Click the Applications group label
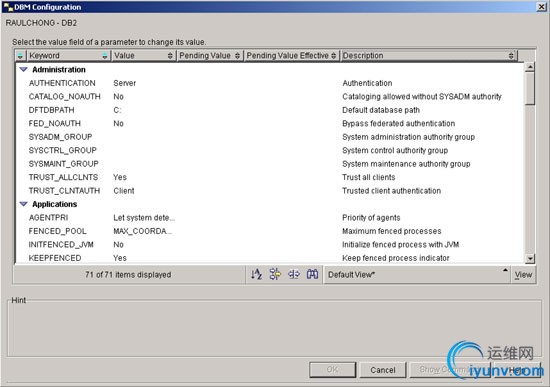This screenshot has width=550, height=387. 55,204
